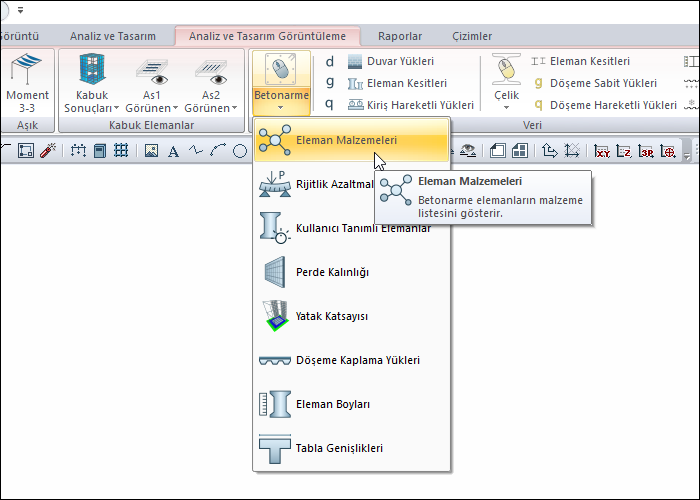Click the Rijitlik Azaltma icon
Image resolution: width=700 pixels, height=500 pixels.
pos(272,184)
